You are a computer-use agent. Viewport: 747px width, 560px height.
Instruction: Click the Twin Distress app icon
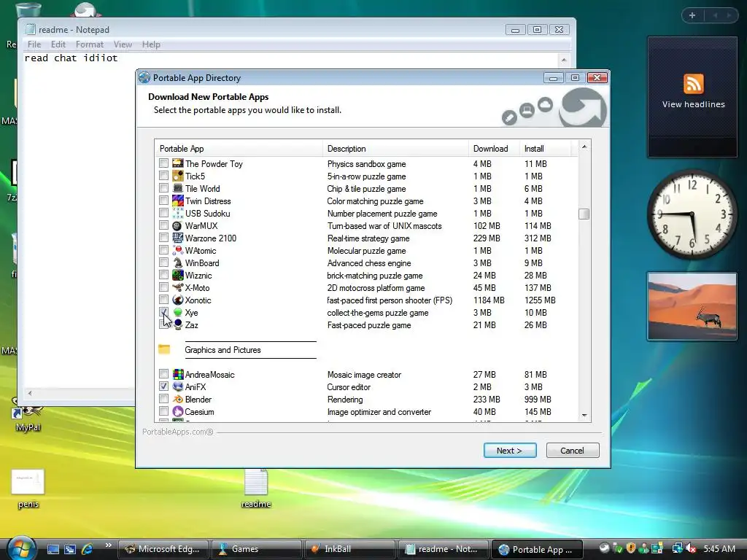pos(178,201)
